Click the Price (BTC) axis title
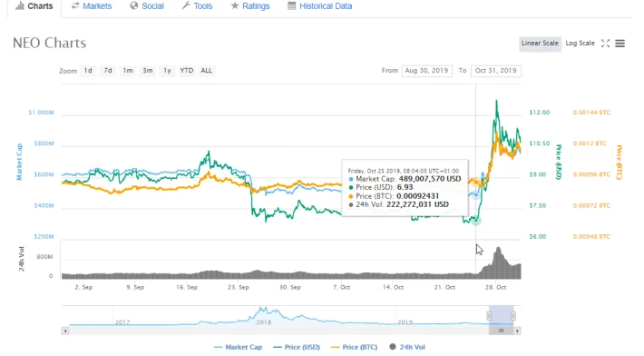This screenshot has height=356, width=644. tap(619, 162)
